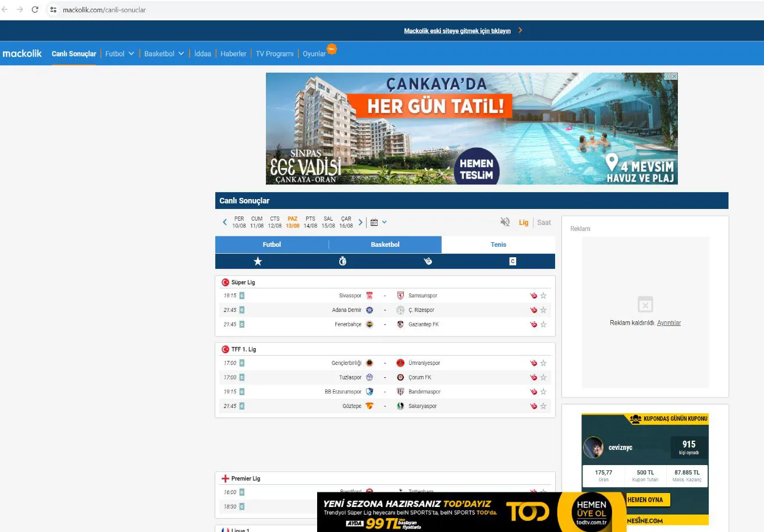Image resolution: width=764 pixels, height=532 pixels.
Task: Favorite the Sivasspor - Samsunspor match star
Action: click(543, 296)
